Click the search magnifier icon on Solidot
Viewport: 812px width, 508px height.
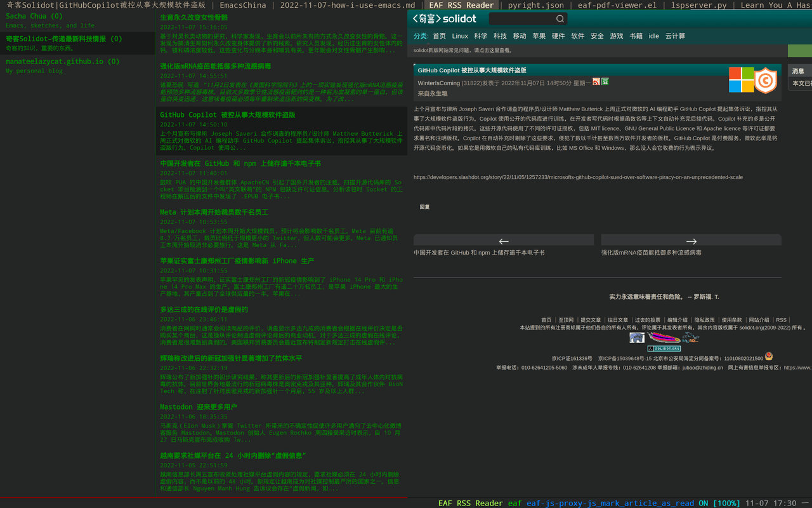tap(560, 19)
